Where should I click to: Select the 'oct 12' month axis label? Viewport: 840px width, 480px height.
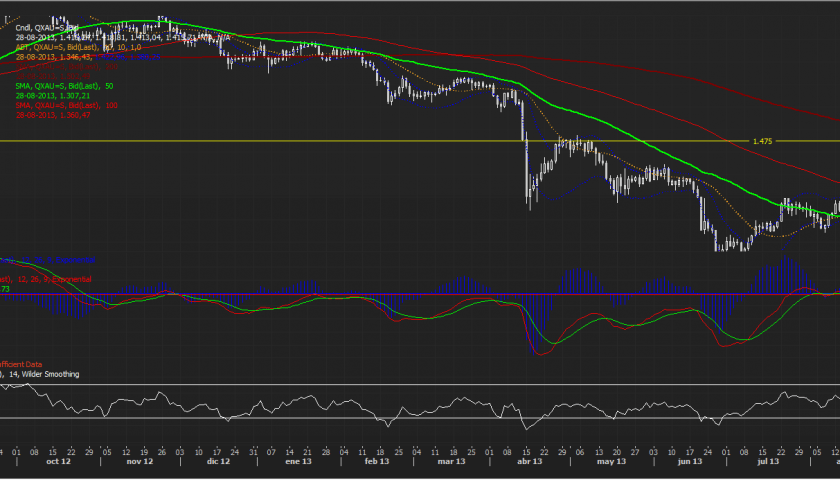tap(59, 462)
